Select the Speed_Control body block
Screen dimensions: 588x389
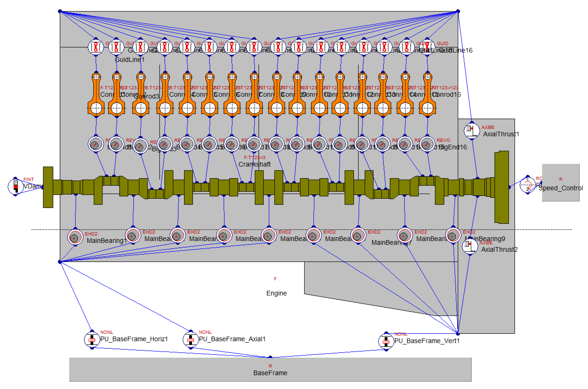tap(561, 182)
